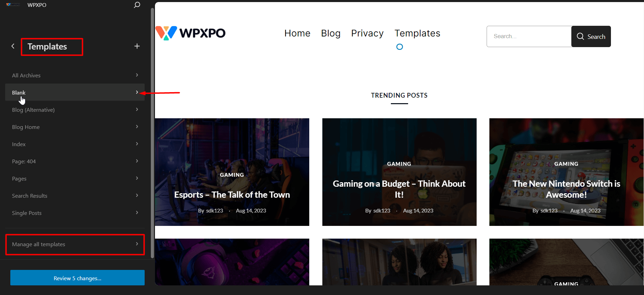Click the WPXPO logo in the site preview
The height and width of the screenshot is (295, 644).
pyautogui.click(x=190, y=33)
